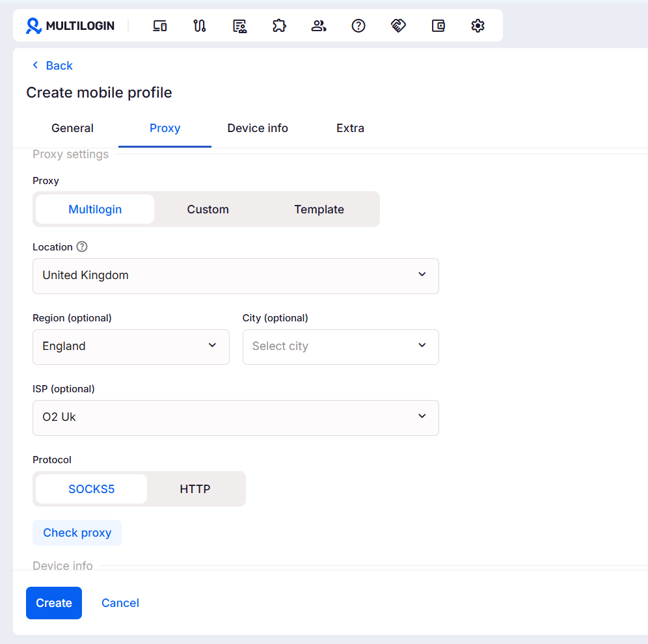Click the City (optional) label

tap(275, 317)
